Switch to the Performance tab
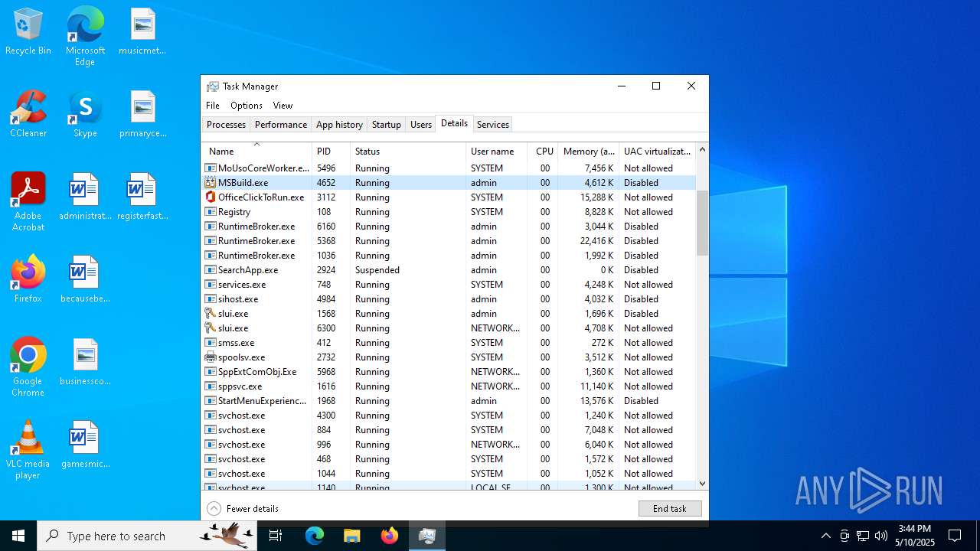Image resolution: width=980 pixels, height=551 pixels. [281, 125]
